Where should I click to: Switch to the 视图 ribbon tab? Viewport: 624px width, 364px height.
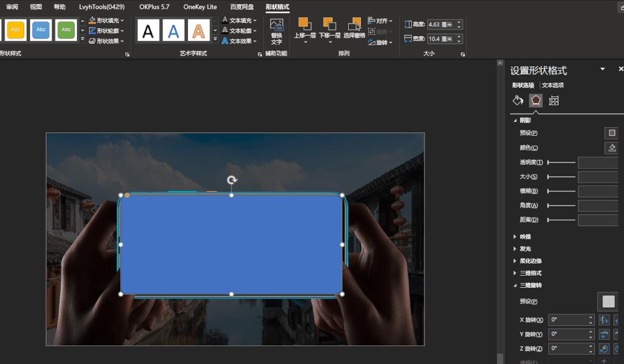coord(36,7)
